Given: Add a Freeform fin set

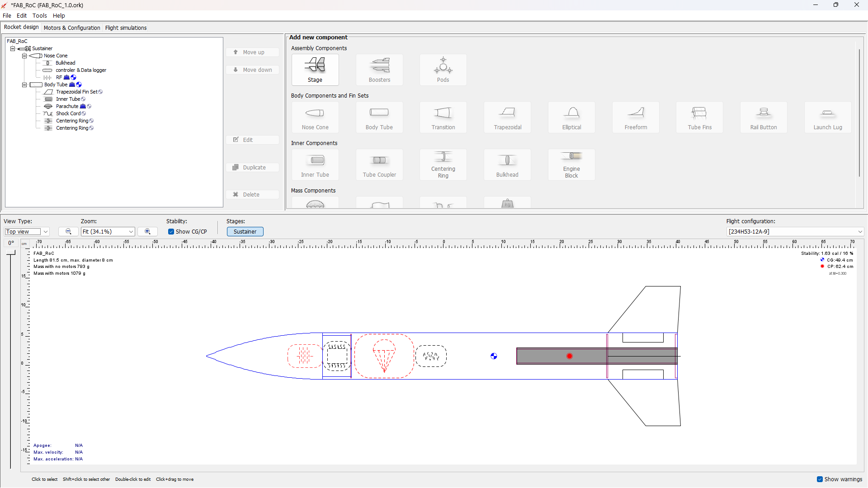Looking at the screenshot, I should pyautogui.click(x=636, y=117).
